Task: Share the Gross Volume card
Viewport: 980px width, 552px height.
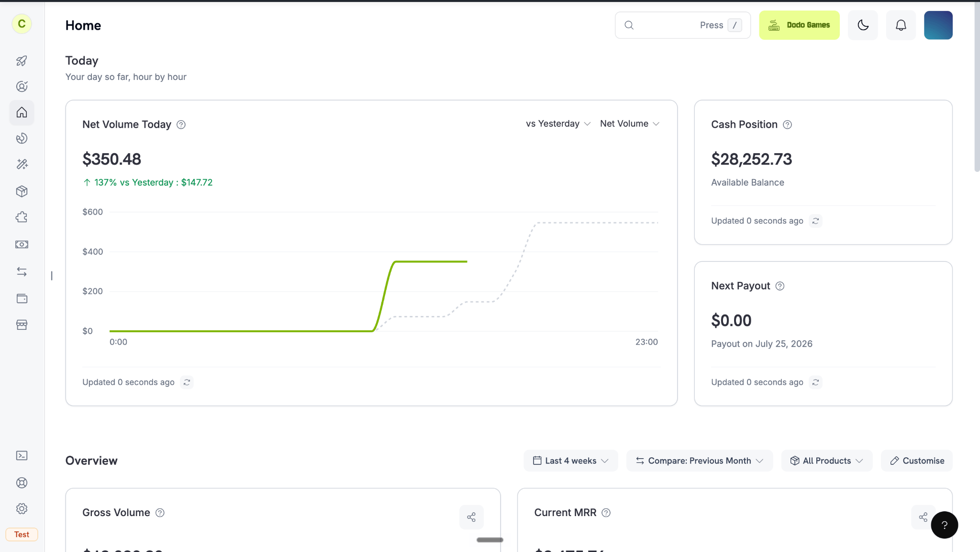Action: 471,517
